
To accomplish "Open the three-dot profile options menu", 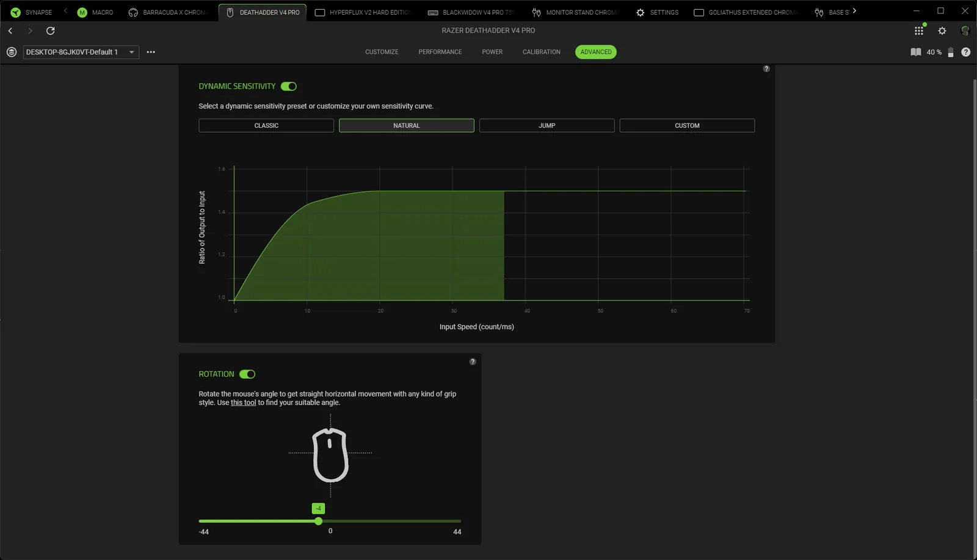I will (x=151, y=52).
